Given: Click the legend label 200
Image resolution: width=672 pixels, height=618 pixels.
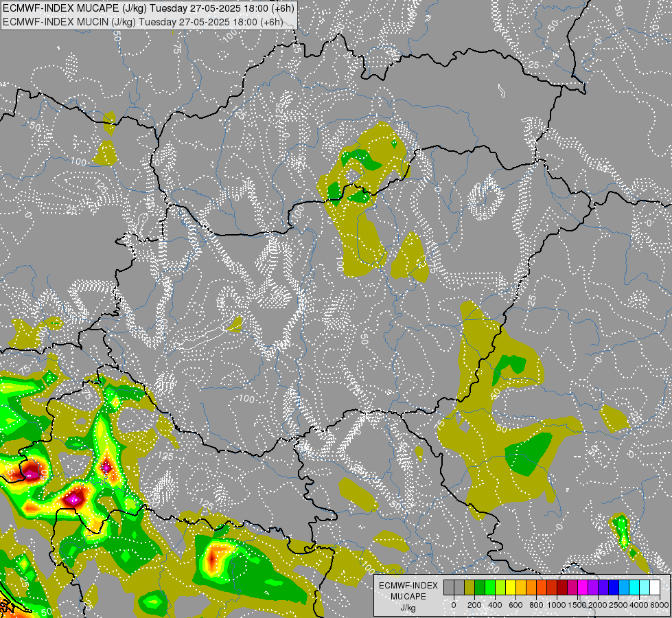Looking at the screenshot, I should click(474, 605).
